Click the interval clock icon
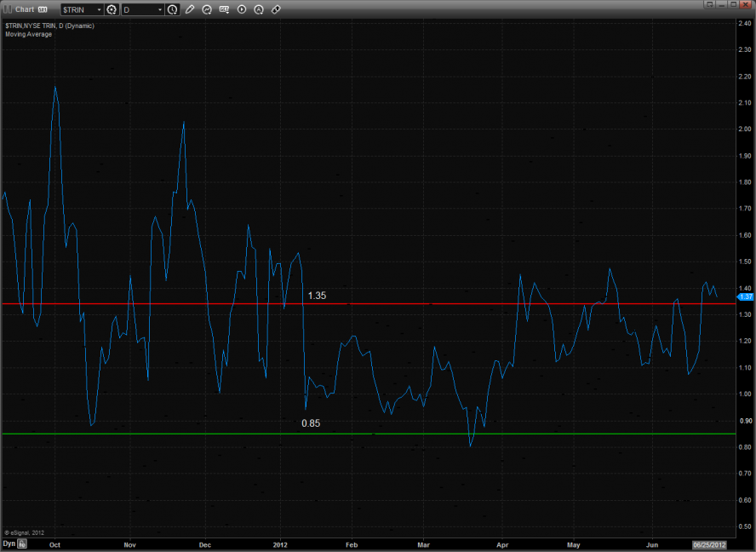The image size is (756, 552). pyautogui.click(x=173, y=9)
